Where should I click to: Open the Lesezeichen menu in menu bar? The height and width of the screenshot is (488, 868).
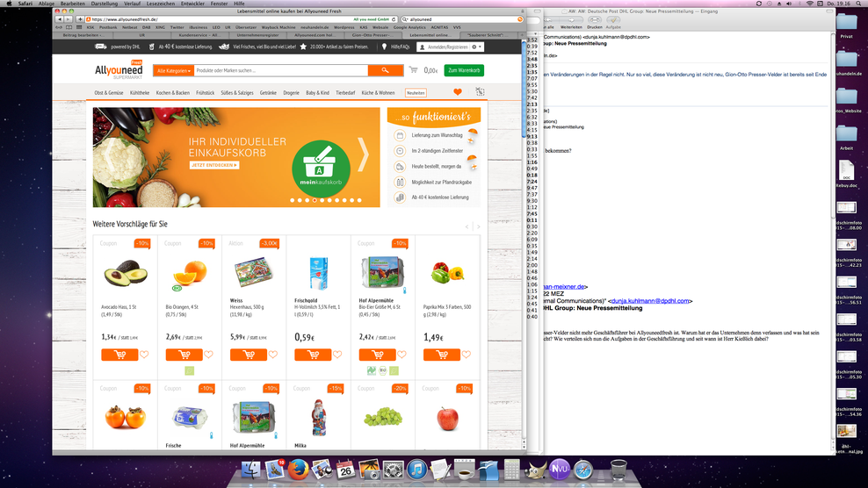pos(161,4)
